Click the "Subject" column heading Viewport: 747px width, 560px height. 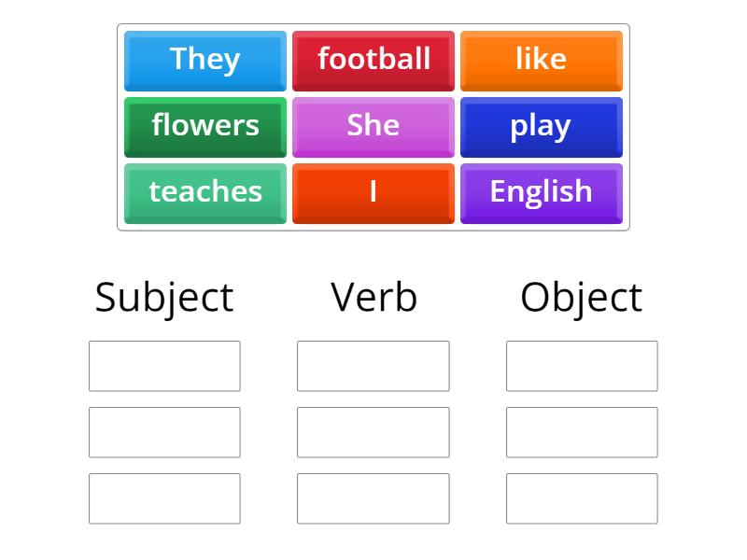(164, 296)
